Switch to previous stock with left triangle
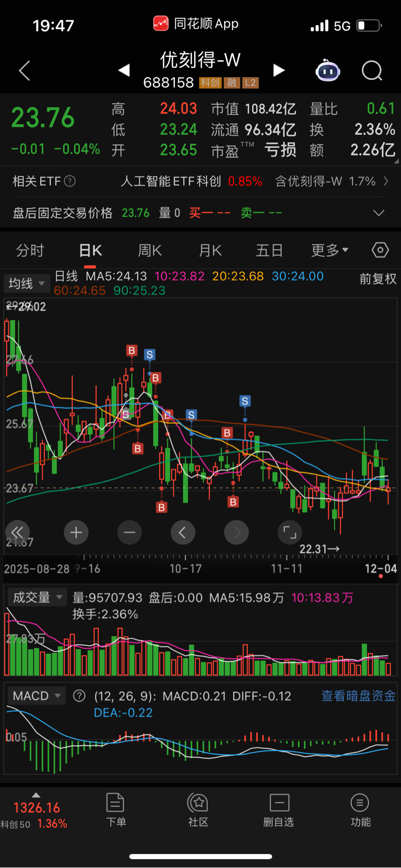401x868 pixels. pos(124,70)
